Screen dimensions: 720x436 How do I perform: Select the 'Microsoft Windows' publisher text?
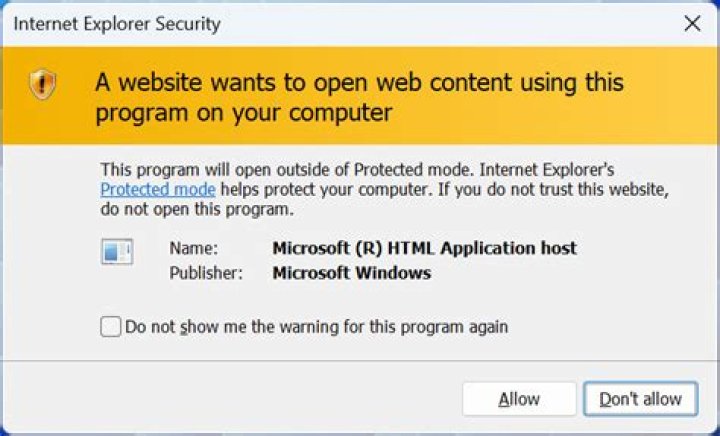tap(352, 273)
